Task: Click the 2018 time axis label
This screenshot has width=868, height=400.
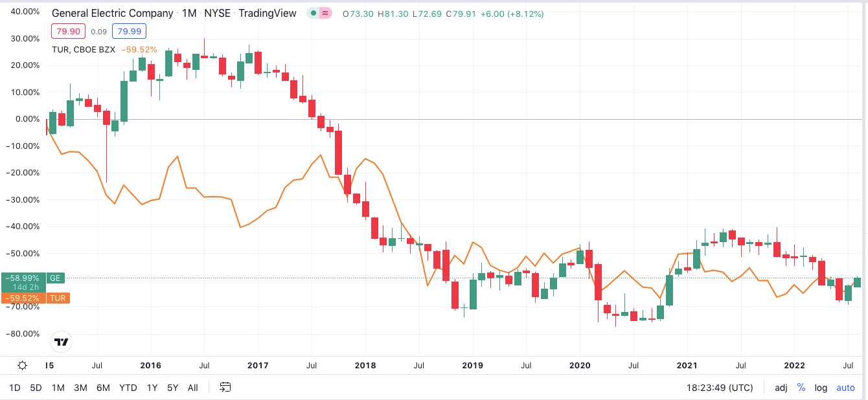Action: [x=365, y=365]
